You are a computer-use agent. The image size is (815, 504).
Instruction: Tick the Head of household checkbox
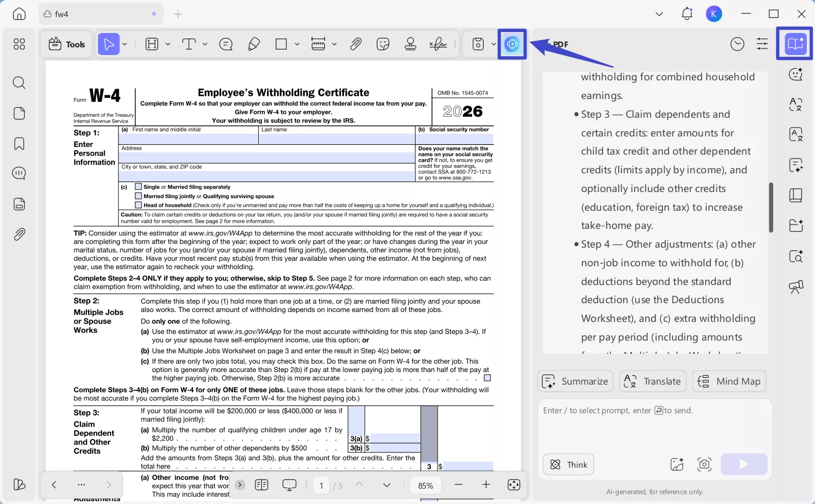(x=139, y=205)
